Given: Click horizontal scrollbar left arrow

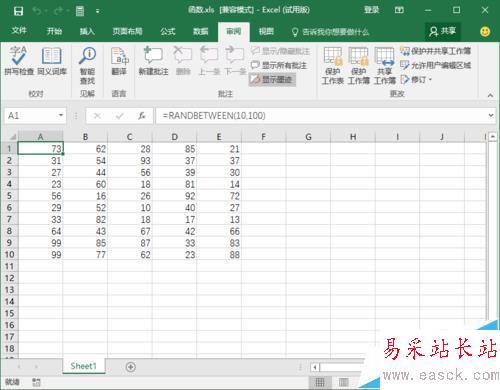Looking at the screenshot, I should pos(315,367).
